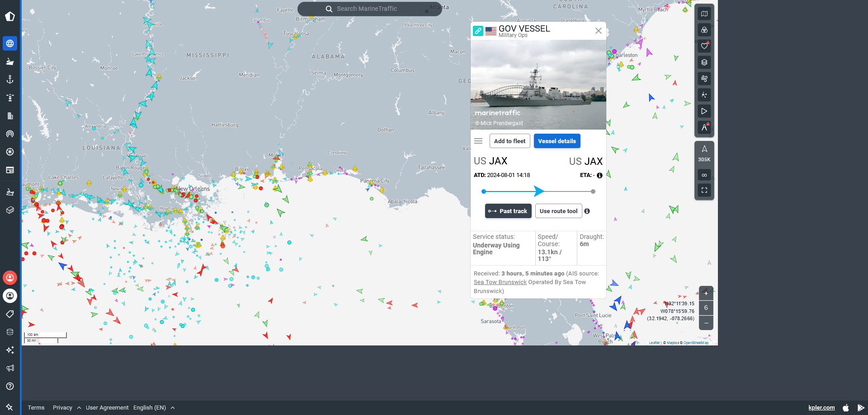Screen dimensions: 868x415
Task: Toggle the wind weather layer icon
Action: [704, 79]
